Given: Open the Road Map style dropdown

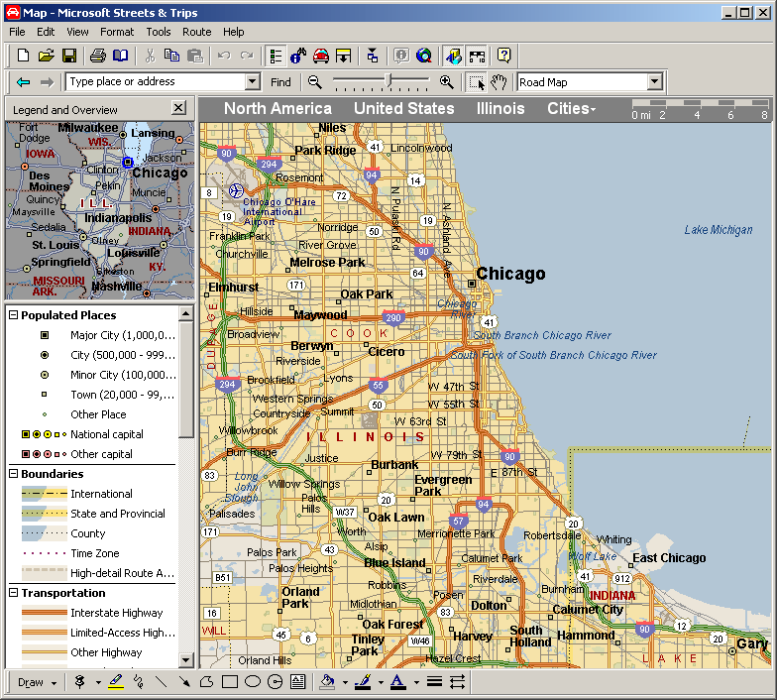Looking at the screenshot, I should tap(655, 81).
